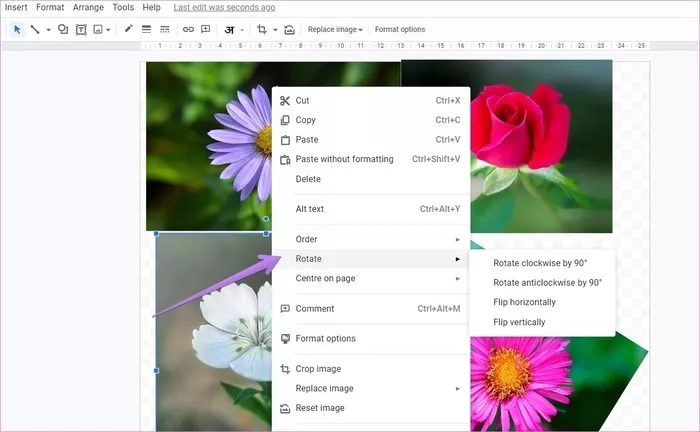
Task: Select the text box tool
Action: pos(81,29)
